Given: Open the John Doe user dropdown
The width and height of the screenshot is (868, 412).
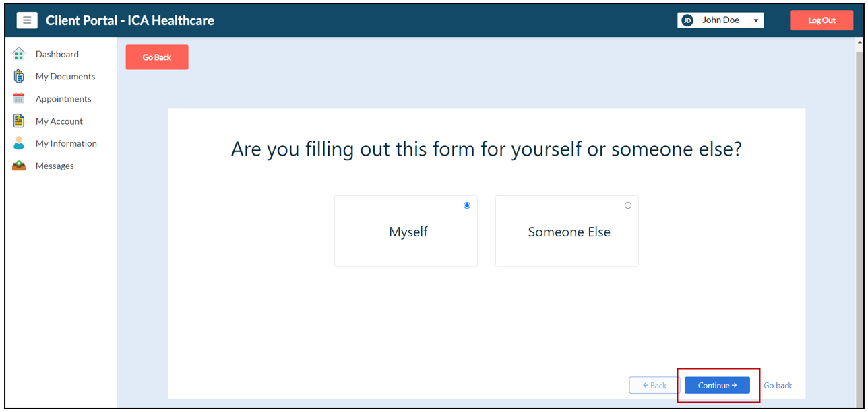Looking at the screenshot, I should pos(720,20).
